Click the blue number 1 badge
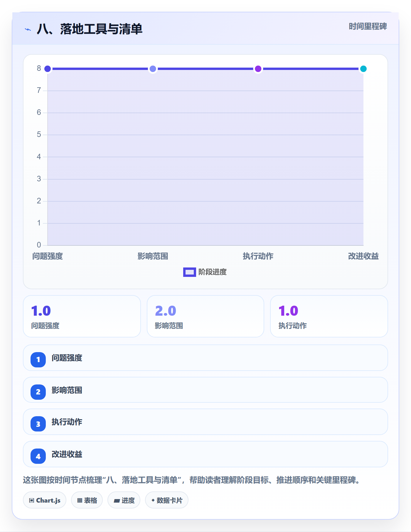 coord(38,359)
